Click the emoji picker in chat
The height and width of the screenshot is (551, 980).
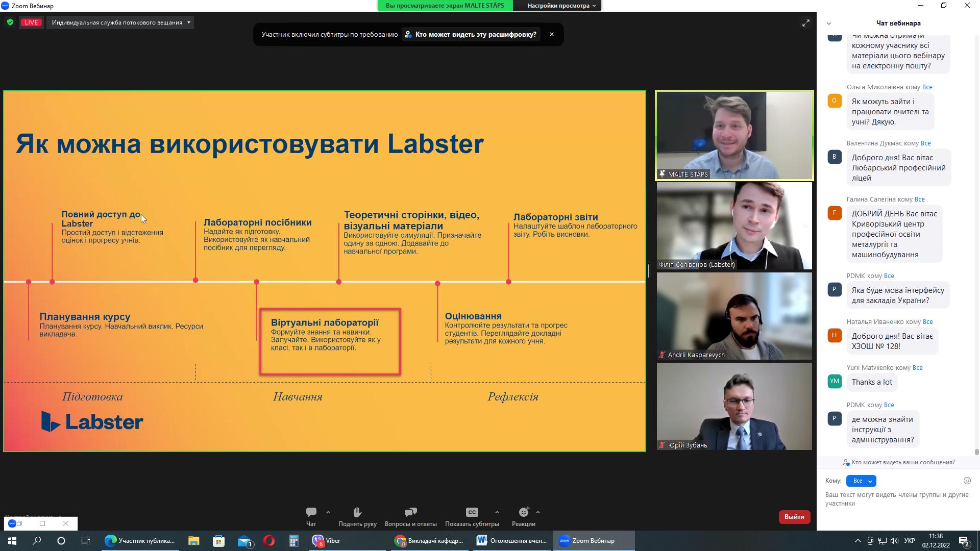pyautogui.click(x=967, y=481)
